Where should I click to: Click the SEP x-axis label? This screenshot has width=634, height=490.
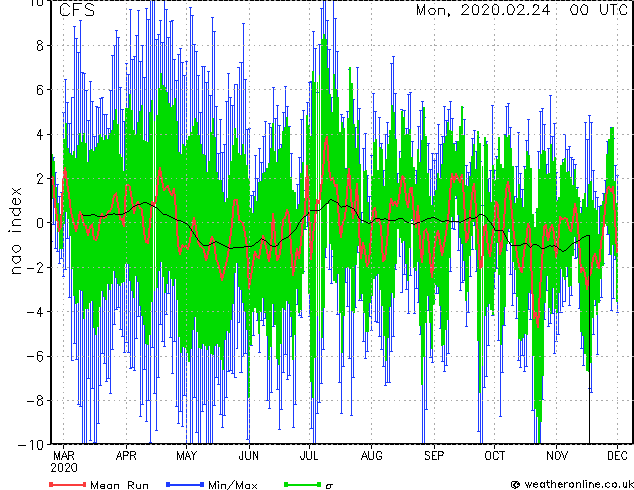tap(434, 456)
